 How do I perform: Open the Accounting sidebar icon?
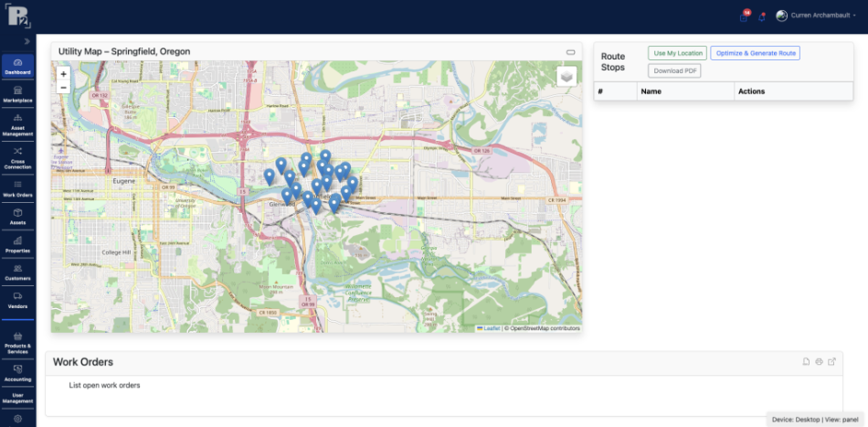tap(17, 372)
